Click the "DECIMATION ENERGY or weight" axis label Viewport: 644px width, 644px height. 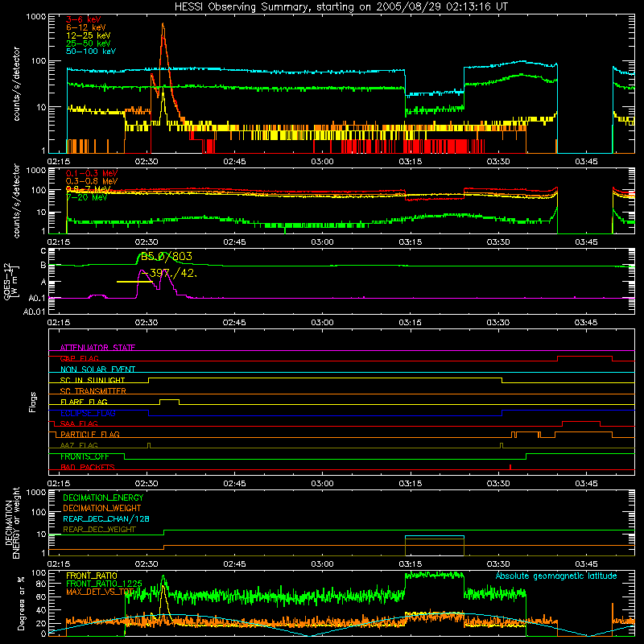(x=11, y=522)
